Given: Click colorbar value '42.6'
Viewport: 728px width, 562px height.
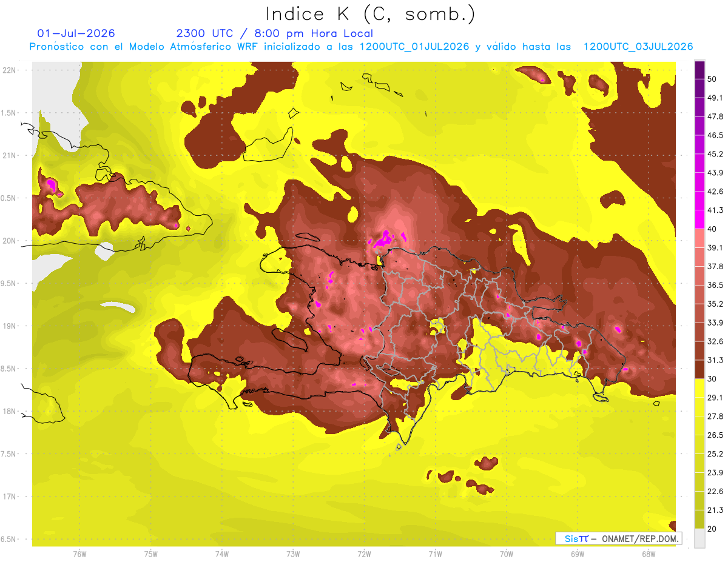Looking at the screenshot, I should [715, 192].
